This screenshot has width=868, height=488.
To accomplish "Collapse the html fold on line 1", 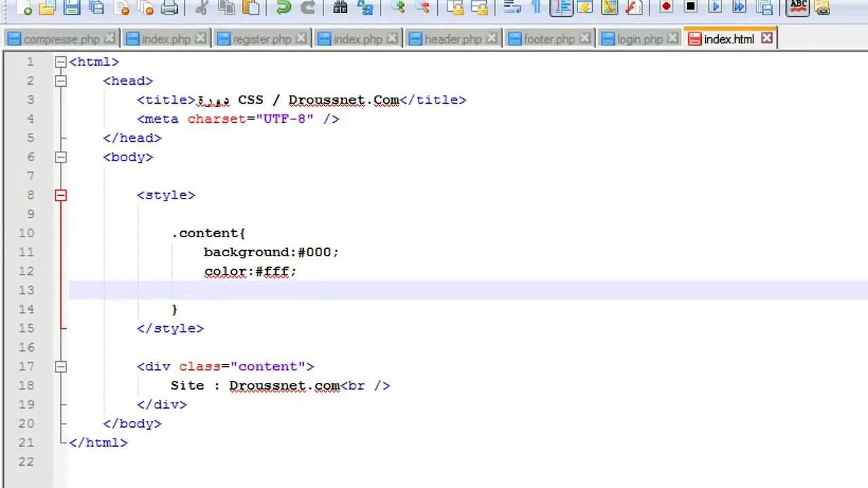I will pyautogui.click(x=60, y=62).
